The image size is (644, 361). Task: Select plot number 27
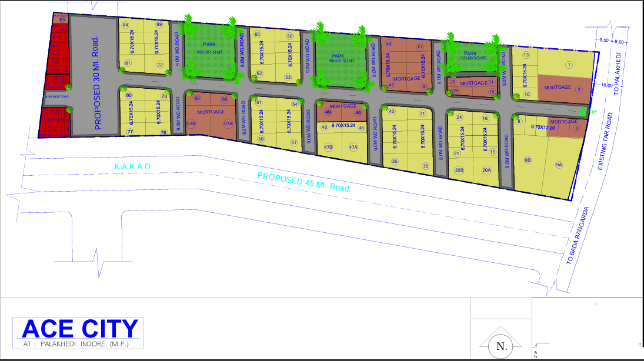(x=420, y=46)
